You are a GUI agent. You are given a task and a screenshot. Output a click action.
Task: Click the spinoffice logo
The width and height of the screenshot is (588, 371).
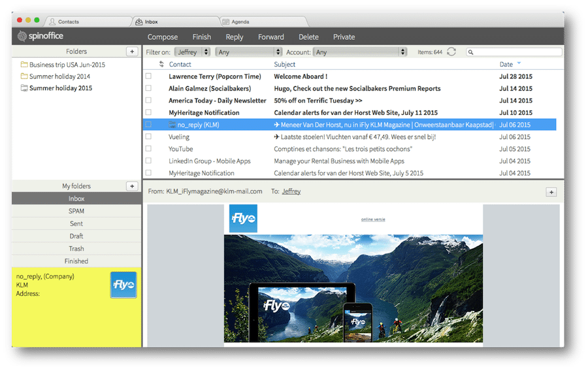tap(40, 36)
